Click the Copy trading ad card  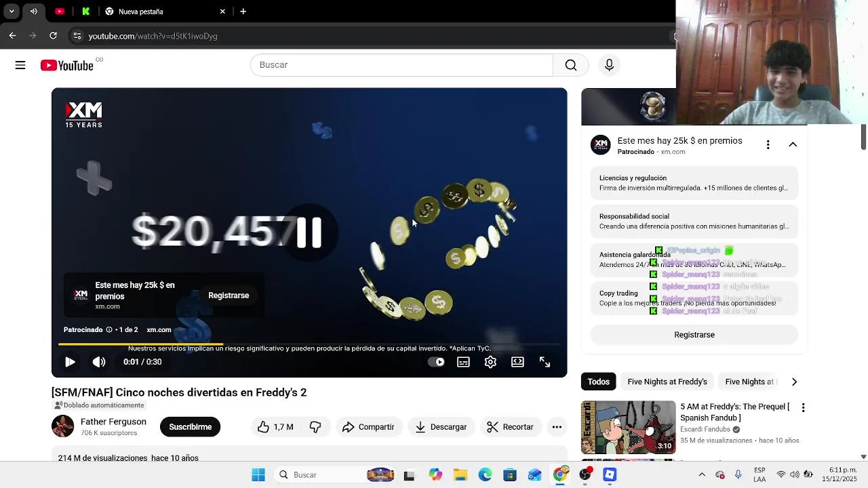[x=694, y=298]
